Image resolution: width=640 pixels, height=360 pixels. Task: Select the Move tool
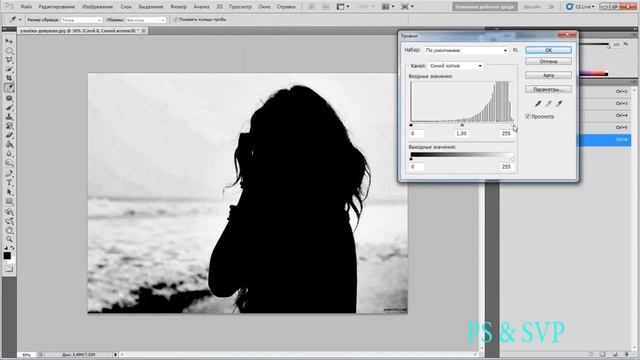point(9,41)
